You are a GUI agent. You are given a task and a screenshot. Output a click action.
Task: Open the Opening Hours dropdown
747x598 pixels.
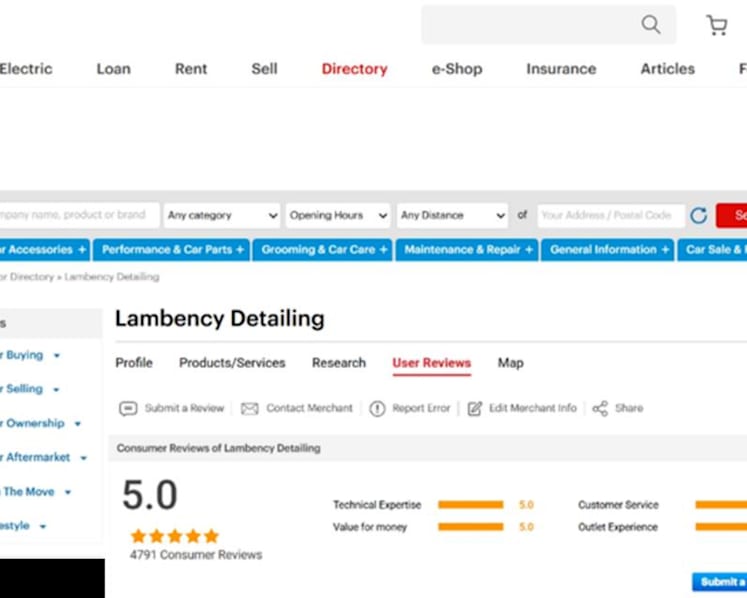338,215
